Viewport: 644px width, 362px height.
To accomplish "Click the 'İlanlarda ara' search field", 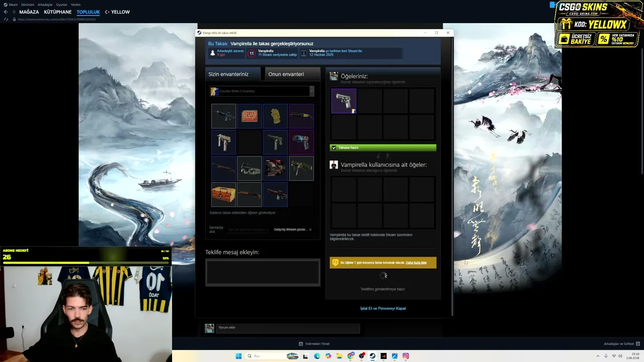I will click(x=247, y=229).
